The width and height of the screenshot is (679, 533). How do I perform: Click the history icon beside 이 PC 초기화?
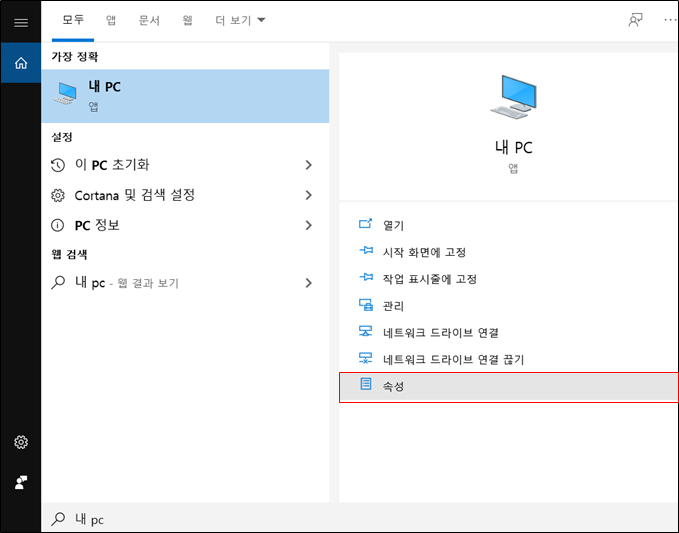point(58,165)
